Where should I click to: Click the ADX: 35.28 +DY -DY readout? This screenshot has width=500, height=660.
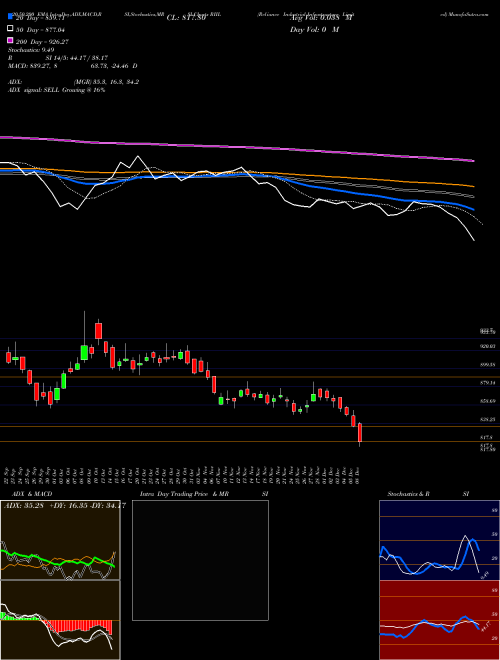tap(64, 505)
